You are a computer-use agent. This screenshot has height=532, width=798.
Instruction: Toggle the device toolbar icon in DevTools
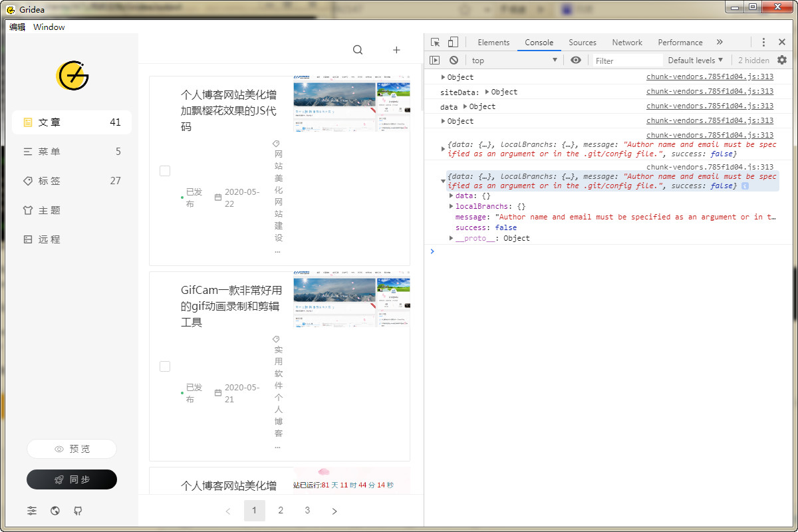pos(453,42)
